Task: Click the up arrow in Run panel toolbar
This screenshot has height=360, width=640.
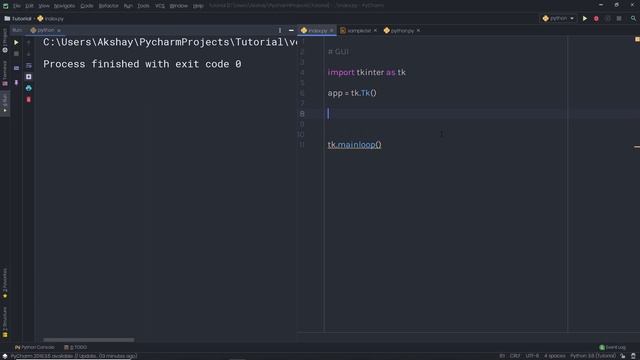Action: [x=29, y=42]
